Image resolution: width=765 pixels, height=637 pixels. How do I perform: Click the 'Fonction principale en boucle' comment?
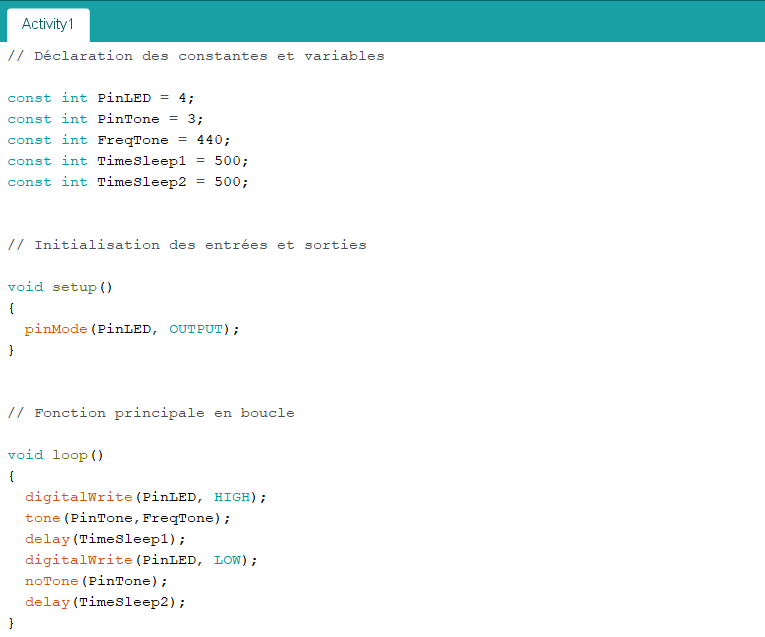[x=151, y=413]
